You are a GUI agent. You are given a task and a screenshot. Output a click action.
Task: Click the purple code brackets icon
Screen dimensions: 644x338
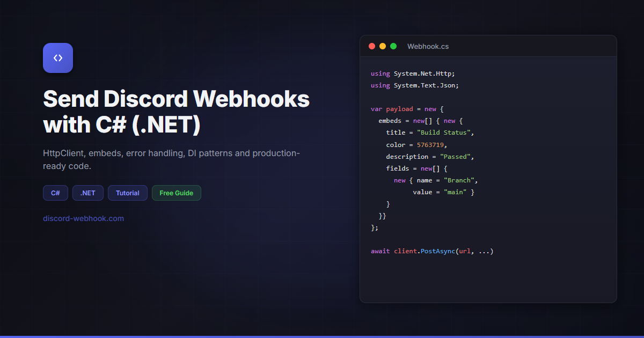click(x=57, y=57)
